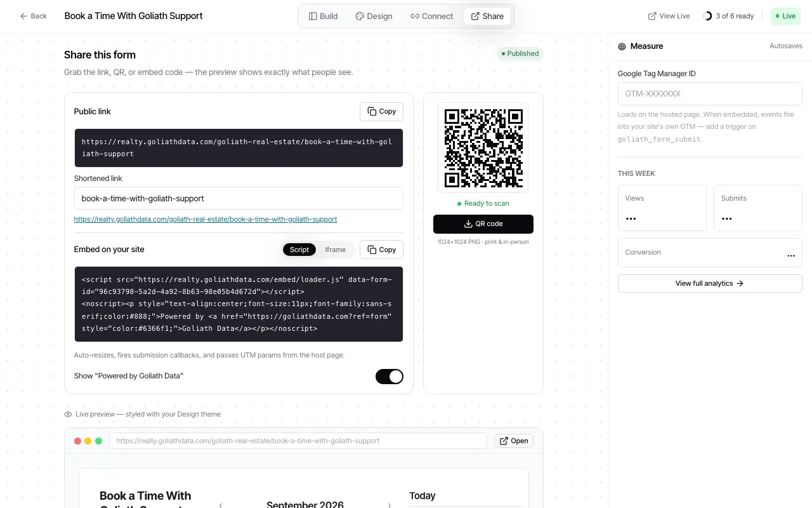
Task: Open the Connect tab
Action: 431,16
